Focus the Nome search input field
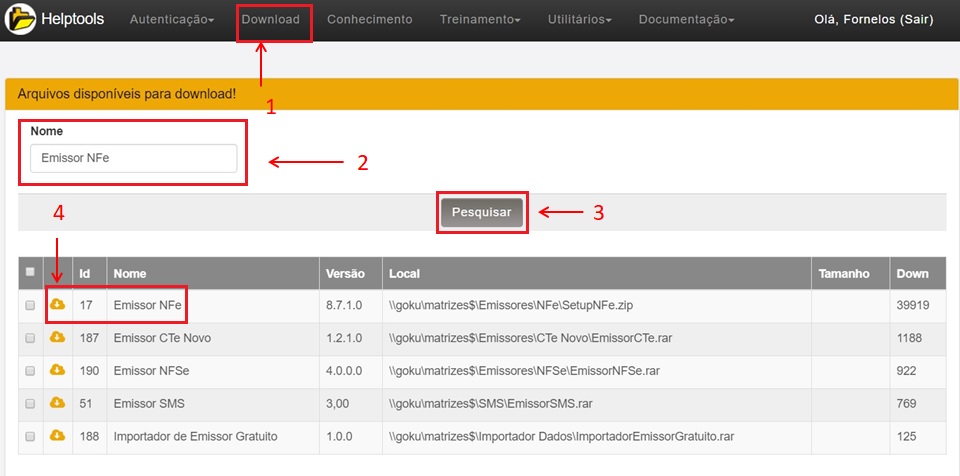Screen dimensions: 960x476 pos(133,158)
